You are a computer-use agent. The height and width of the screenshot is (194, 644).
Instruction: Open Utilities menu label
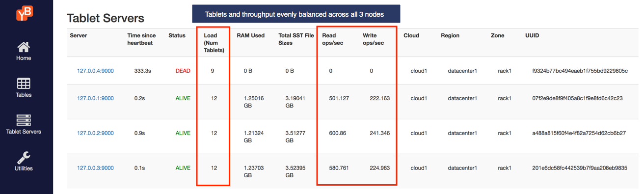tap(24, 168)
